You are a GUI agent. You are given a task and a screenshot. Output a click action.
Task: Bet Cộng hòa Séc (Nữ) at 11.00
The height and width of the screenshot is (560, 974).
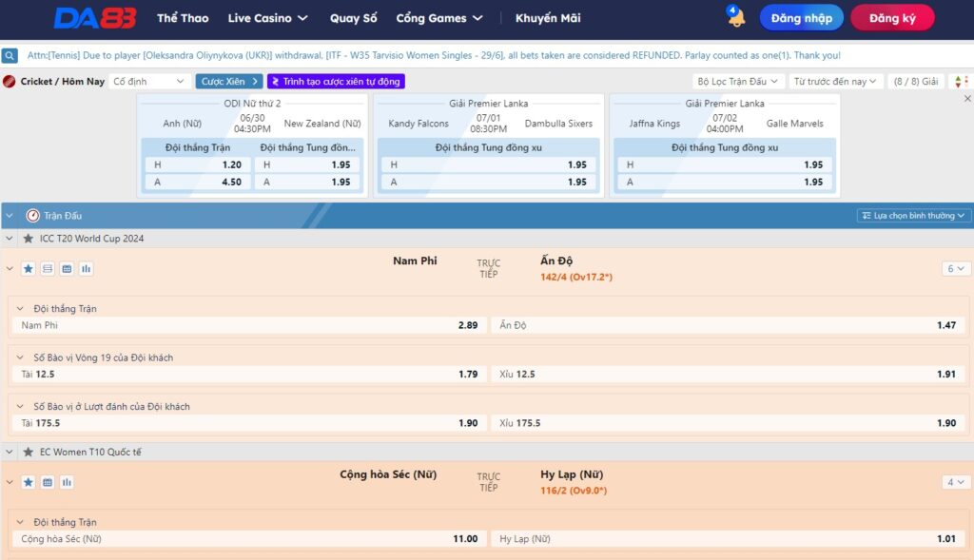point(249,539)
